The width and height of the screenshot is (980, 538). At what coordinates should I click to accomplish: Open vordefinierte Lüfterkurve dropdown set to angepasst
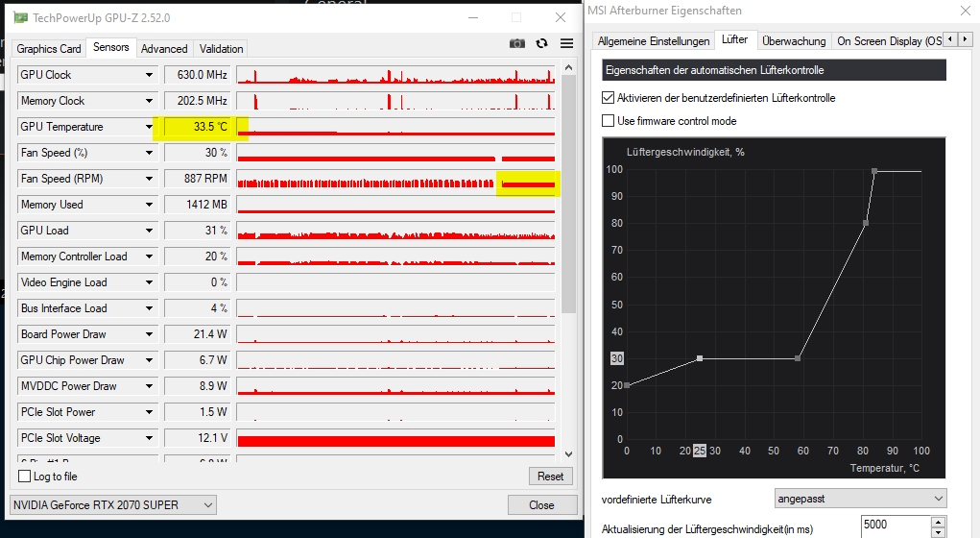click(860, 499)
